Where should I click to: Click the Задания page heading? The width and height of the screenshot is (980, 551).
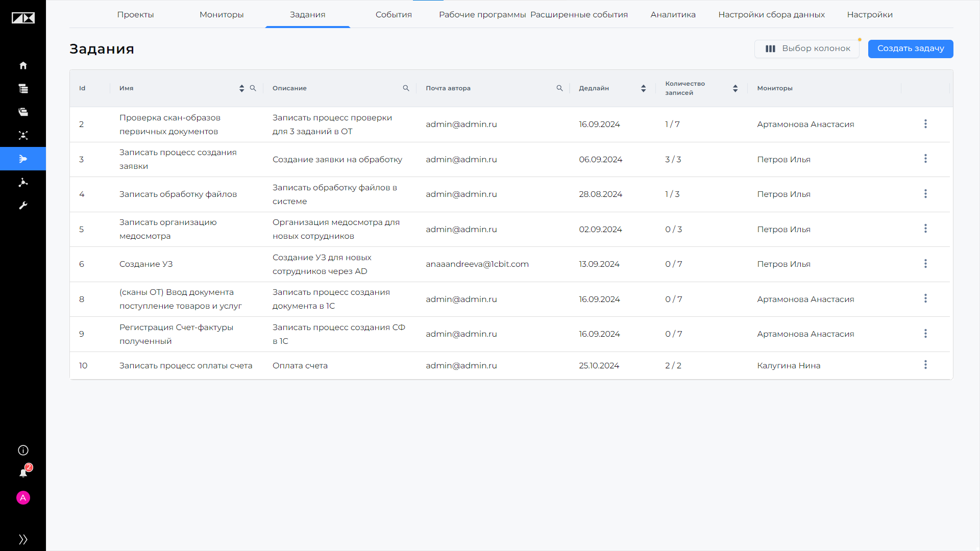102,49
